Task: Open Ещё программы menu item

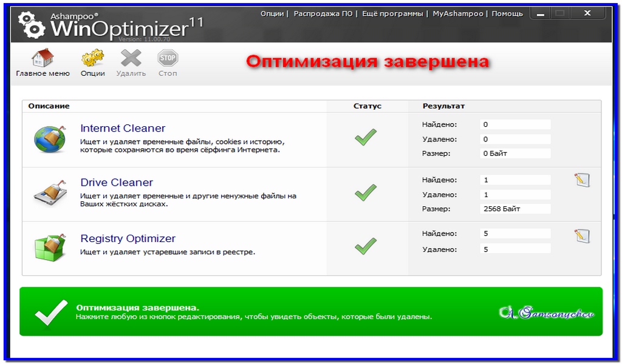Action: pos(392,13)
